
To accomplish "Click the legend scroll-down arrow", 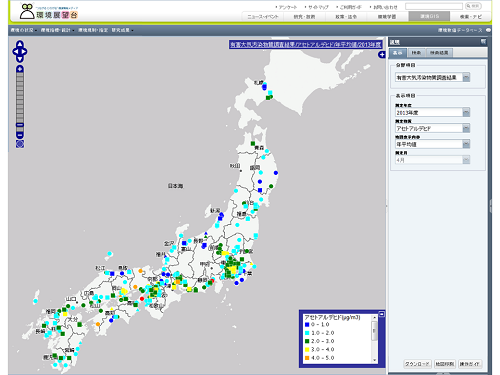I will [374, 360].
